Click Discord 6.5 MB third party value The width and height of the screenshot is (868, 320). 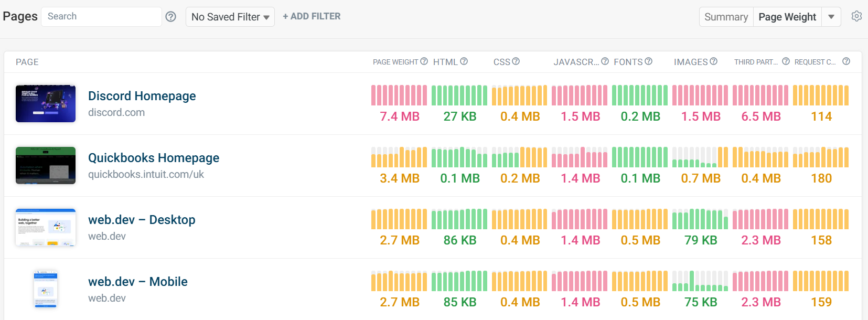(761, 116)
